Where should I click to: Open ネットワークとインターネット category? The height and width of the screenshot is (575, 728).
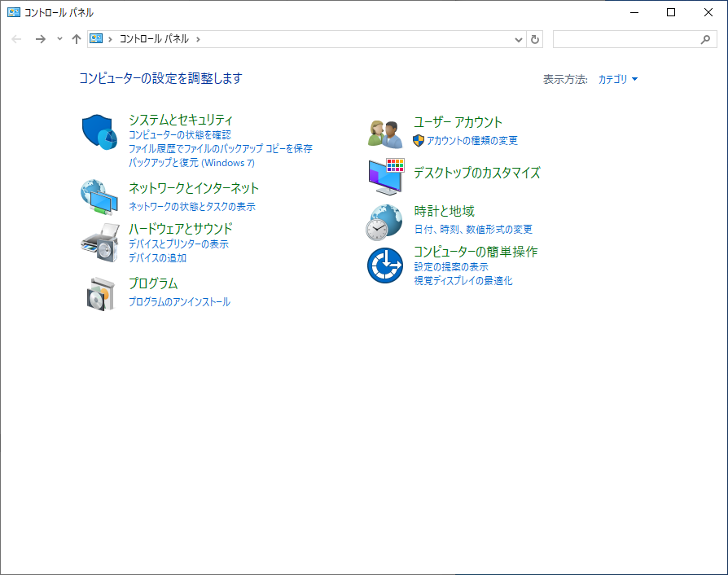[194, 188]
